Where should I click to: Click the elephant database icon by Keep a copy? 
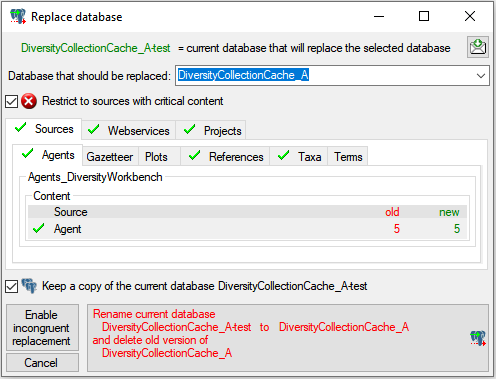coord(29,286)
